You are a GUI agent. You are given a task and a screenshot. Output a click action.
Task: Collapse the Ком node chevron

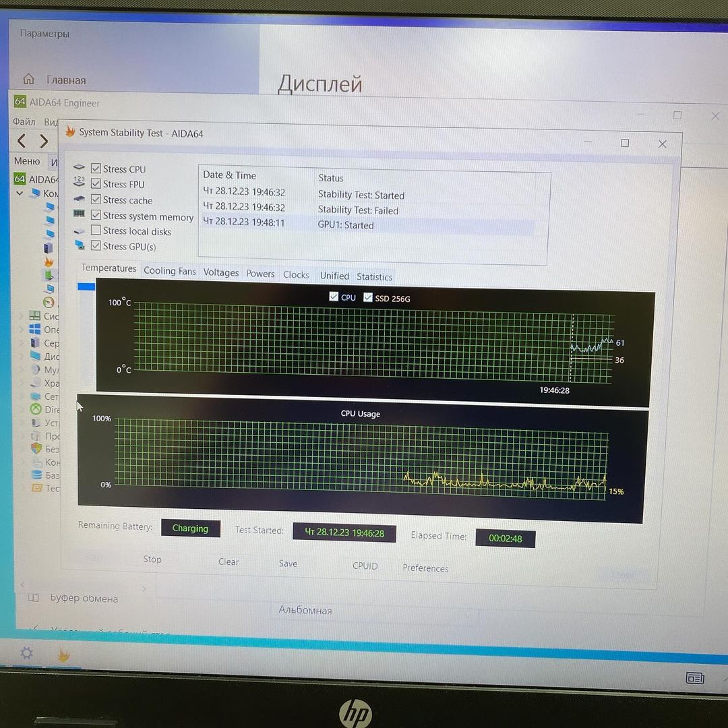(x=20, y=193)
